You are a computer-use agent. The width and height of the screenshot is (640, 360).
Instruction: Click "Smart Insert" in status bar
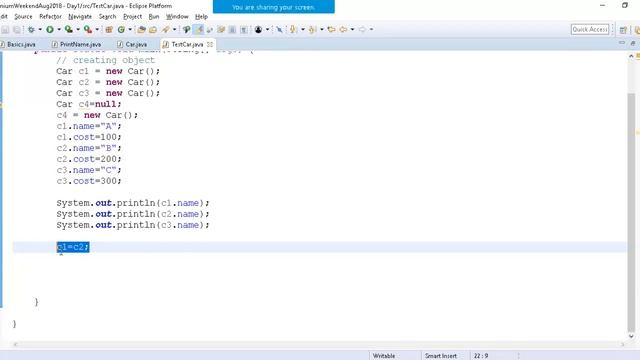coord(441,356)
